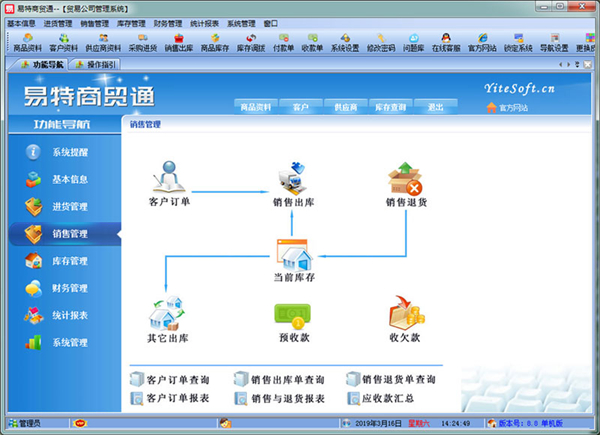This screenshot has height=435, width=600.
Task: Click the version 版本号 status bar entry
Action: click(x=525, y=423)
